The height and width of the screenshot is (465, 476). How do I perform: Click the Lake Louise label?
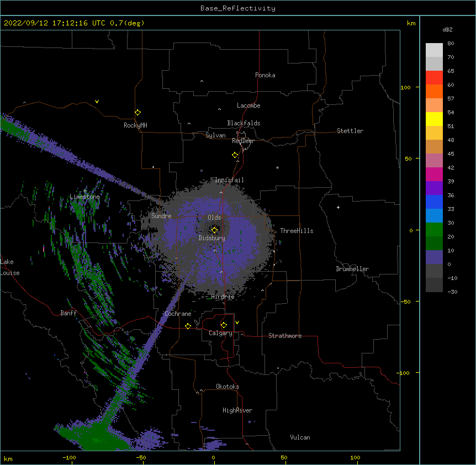[10, 267]
